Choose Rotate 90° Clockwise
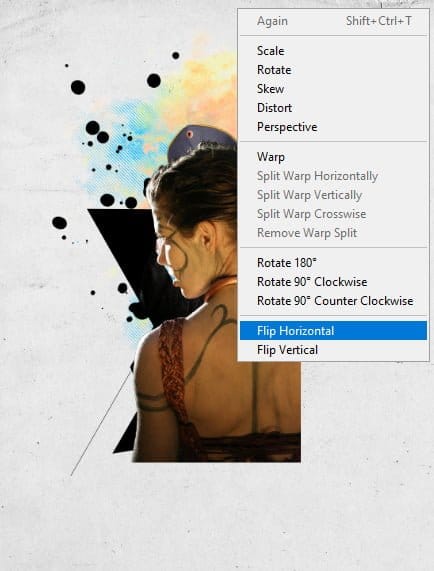The height and width of the screenshot is (571, 434). point(333,282)
